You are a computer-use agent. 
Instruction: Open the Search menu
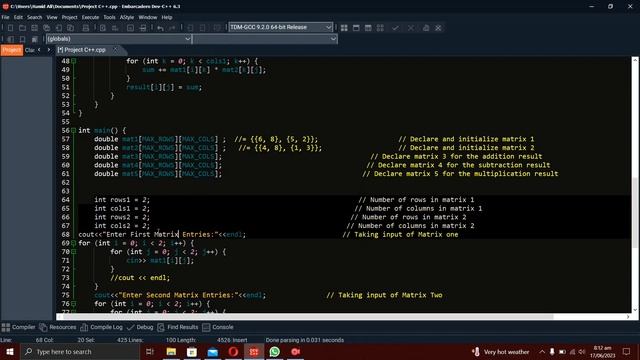[x=35, y=17]
